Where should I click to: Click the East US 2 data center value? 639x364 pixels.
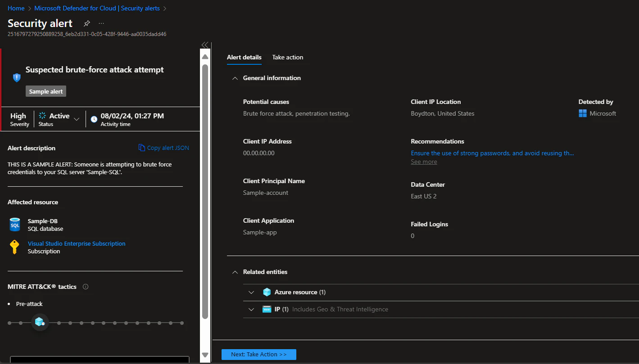[x=424, y=196]
